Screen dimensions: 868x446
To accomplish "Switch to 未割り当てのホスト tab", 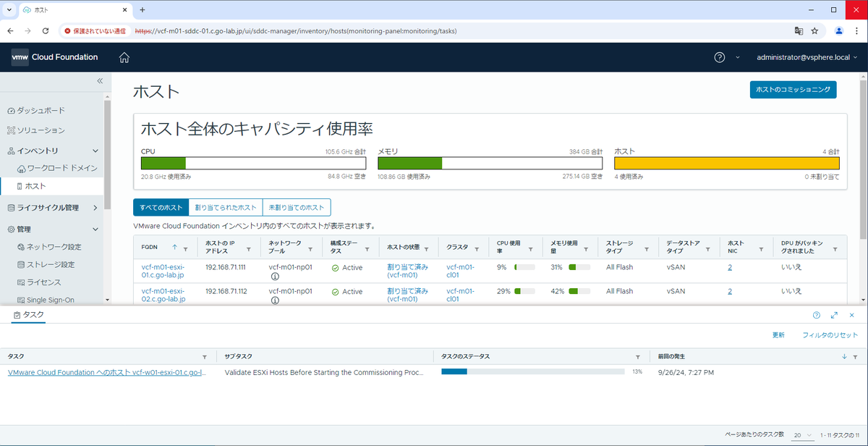I will (297, 208).
